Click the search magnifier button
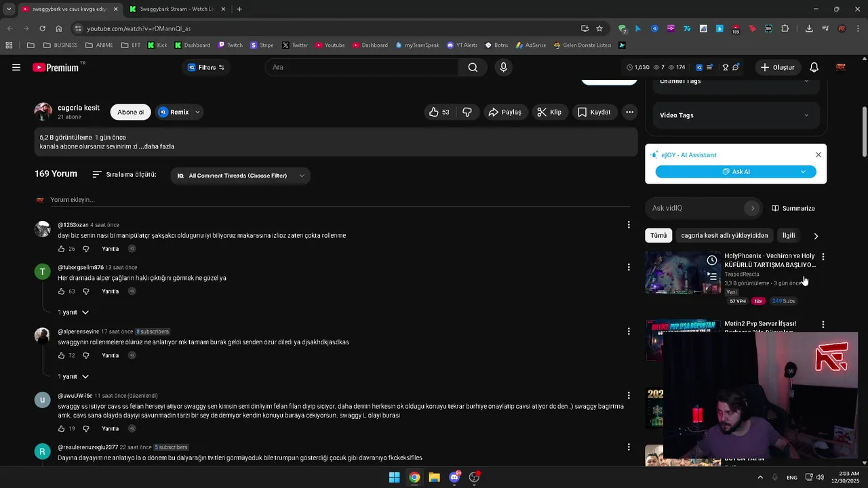 473,67
